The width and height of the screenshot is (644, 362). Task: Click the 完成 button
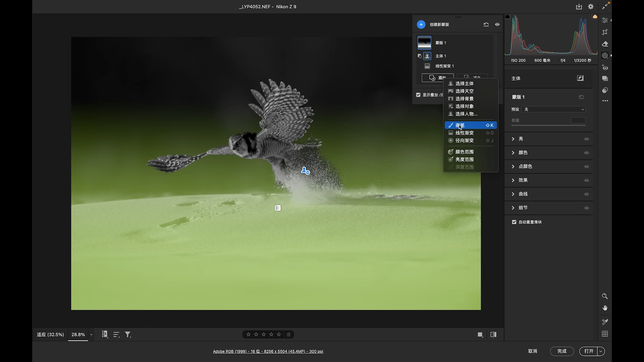pyautogui.click(x=562, y=351)
